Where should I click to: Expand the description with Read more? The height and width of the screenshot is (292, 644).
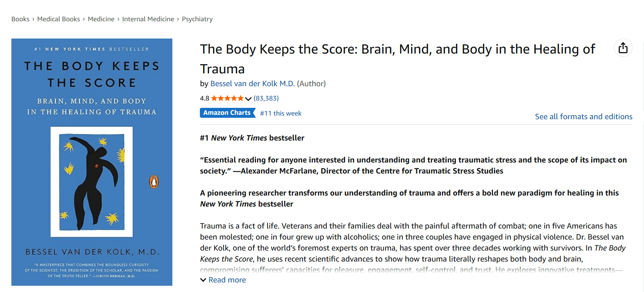[x=227, y=280]
